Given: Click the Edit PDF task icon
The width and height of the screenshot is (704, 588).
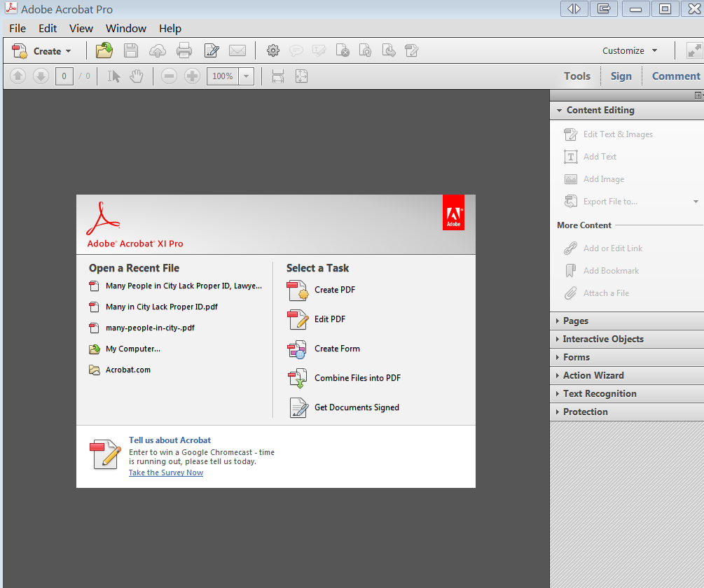Looking at the screenshot, I should coord(297,319).
